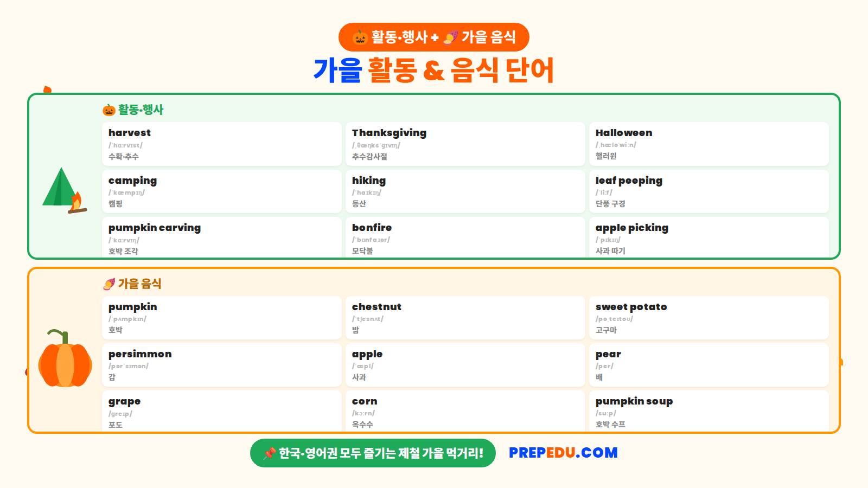
Task: Click the green seasonal food banner button
Action: [373, 453]
